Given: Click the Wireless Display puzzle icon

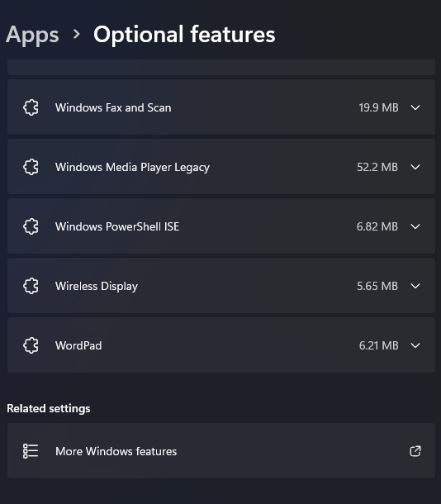Looking at the screenshot, I should (x=31, y=286).
